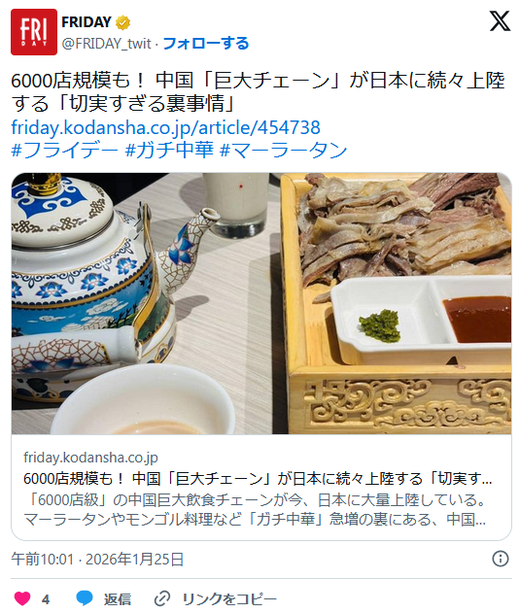Open the info circle icon
The width and height of the screenshot is (520, 613).
[500, 559]
